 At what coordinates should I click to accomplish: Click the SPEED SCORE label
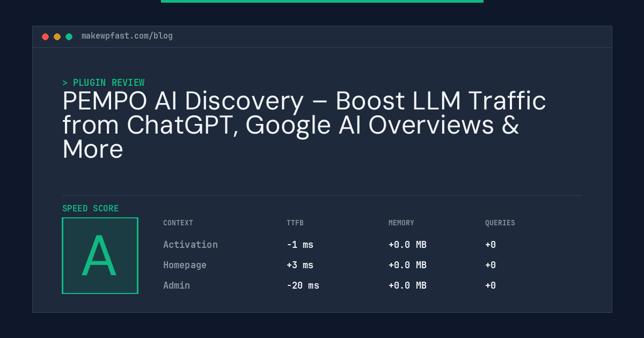pos(91,209)
